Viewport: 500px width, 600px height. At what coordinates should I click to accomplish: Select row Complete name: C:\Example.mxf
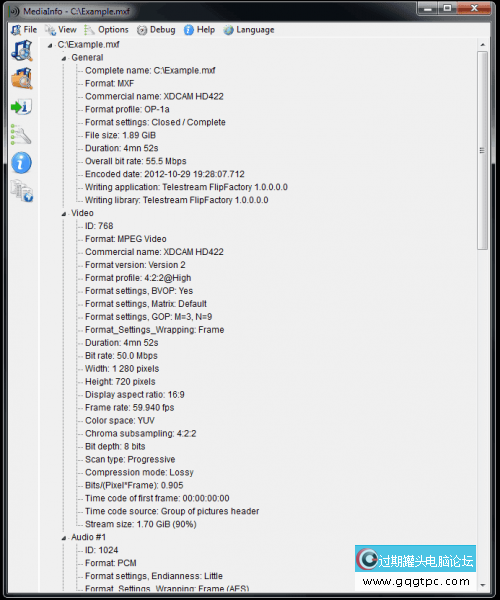click(150, 71)
